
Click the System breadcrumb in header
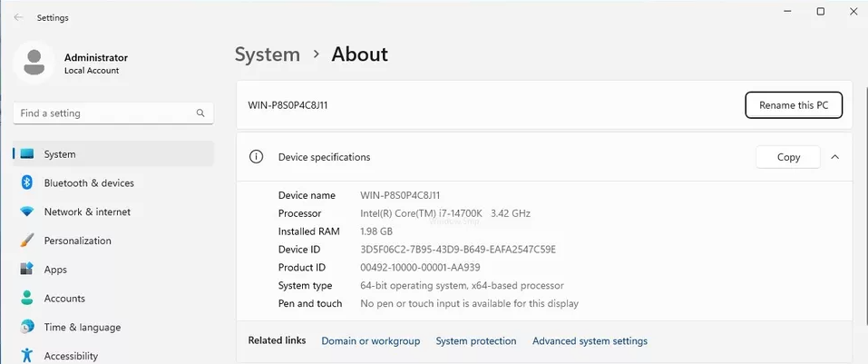tap(268, 54)
